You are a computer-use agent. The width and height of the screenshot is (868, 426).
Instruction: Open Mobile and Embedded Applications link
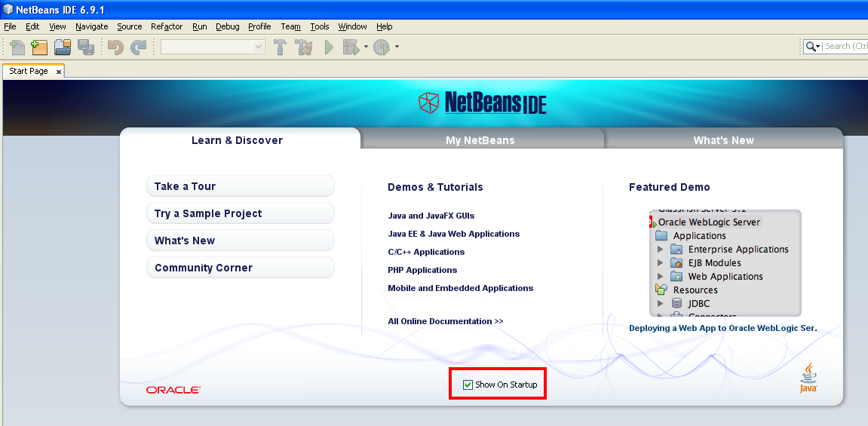461,288
